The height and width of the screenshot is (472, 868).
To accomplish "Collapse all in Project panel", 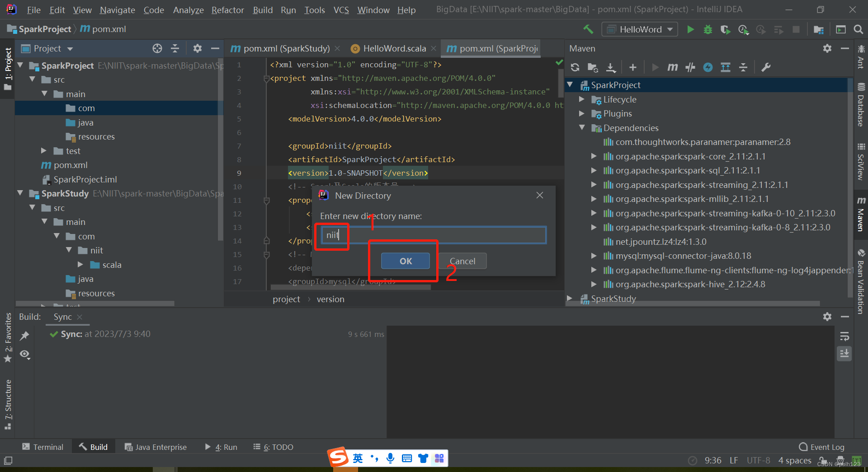I will pos(175,48).
